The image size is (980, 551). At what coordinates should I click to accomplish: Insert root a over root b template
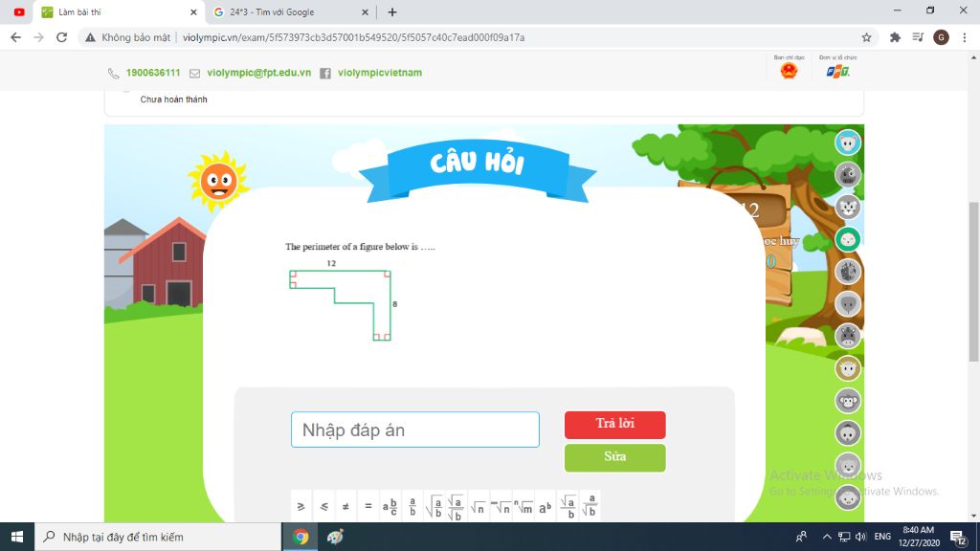(x=456, y=506)
